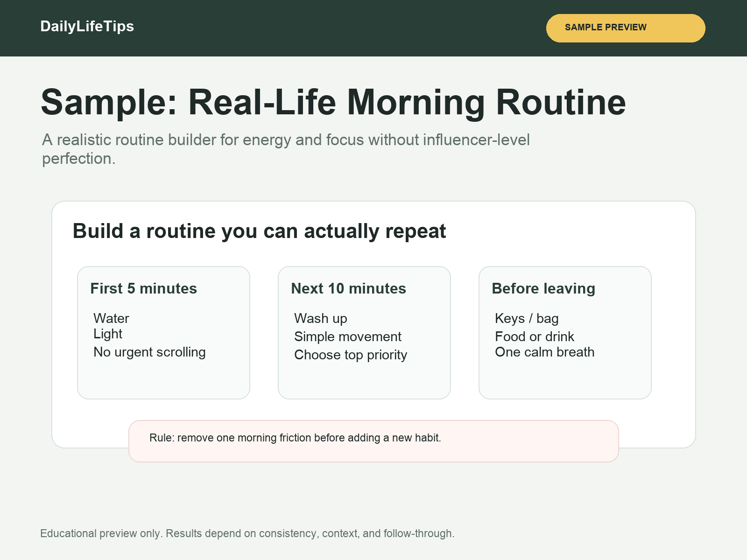Click 'No urgent scrolling' item
747x560 pixels.
[x=149, y=352]
